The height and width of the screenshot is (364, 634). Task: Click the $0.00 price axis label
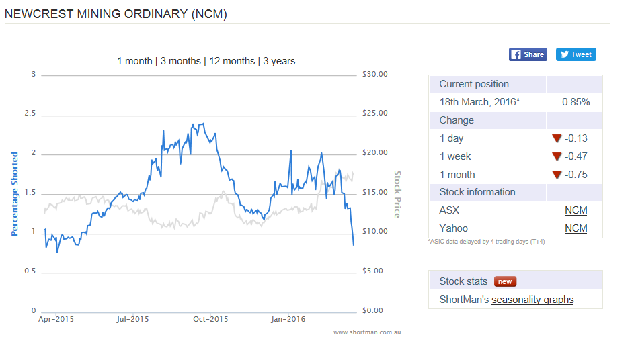[x=372, y=311]
